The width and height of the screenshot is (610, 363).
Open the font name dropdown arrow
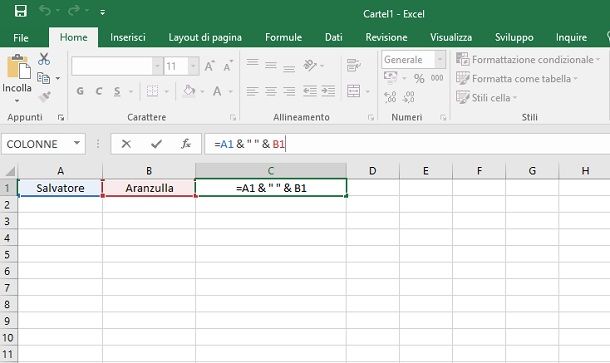tap(157, 66)
